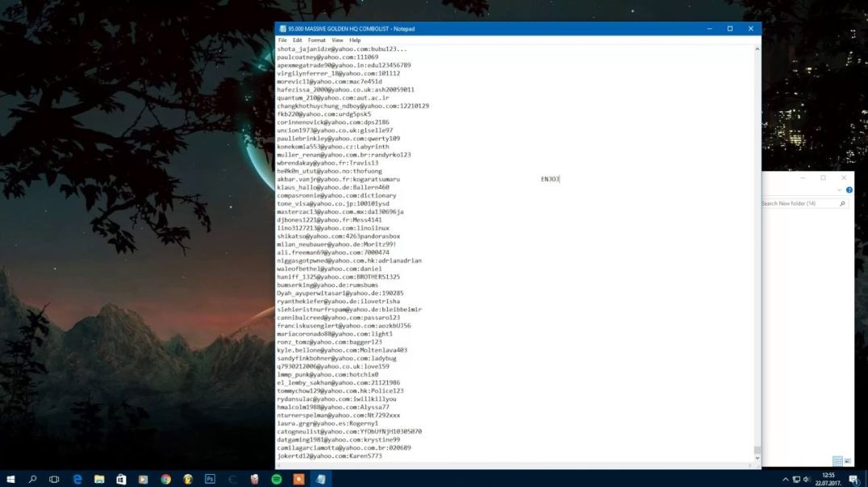Click the Notepad scrollbar up arrow

click(757, 49)
